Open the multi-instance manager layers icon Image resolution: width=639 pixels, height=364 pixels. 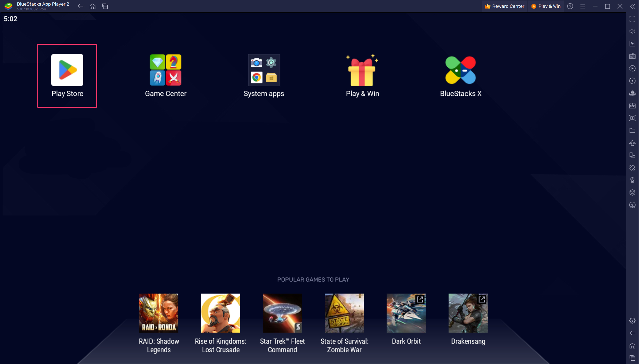(632, 192)
